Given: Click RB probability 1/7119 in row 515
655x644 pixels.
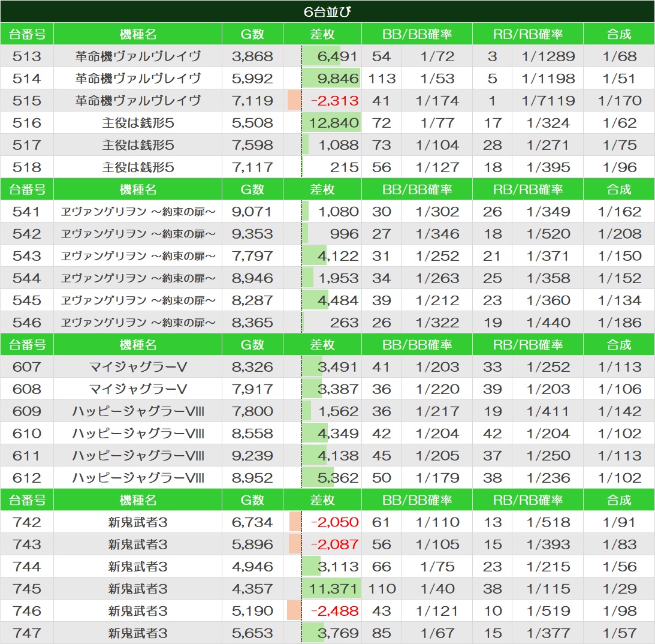Looking at the screenshot, I should (x=548, y=100).
